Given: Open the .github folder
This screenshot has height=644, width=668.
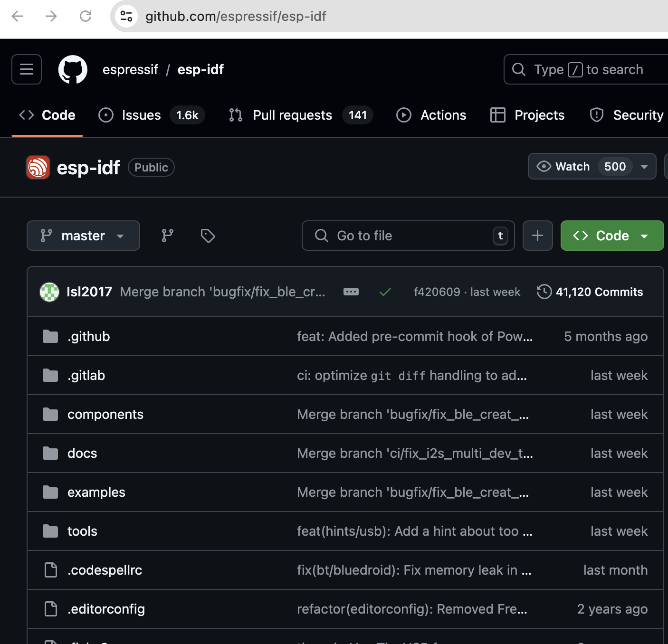Looking at the screenshot, I should coord(88,336).
